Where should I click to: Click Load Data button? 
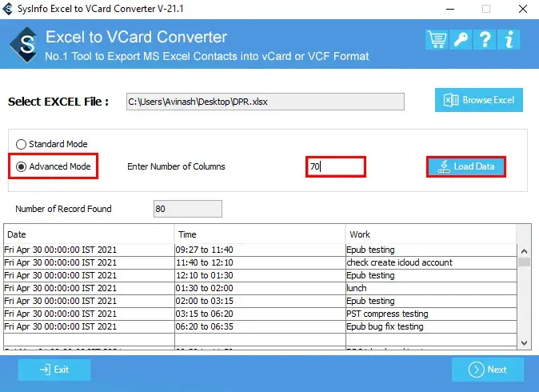[466, 166]
